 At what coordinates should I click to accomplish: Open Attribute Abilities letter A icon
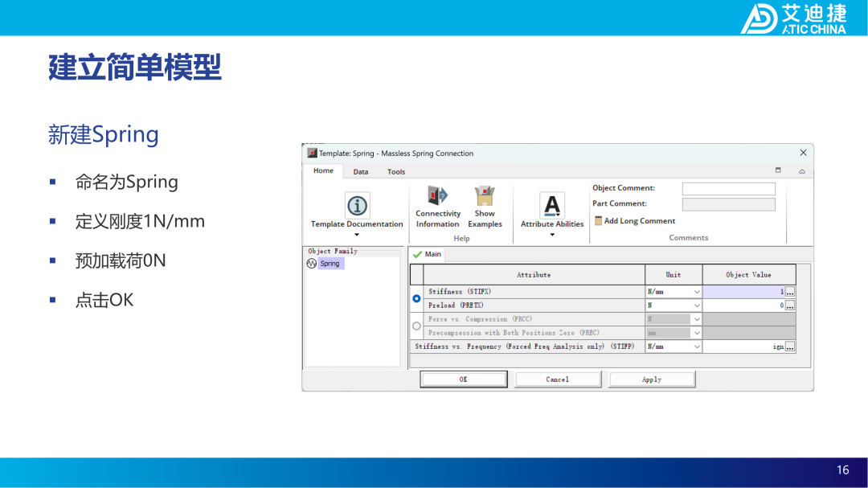(x=552, y=206)
